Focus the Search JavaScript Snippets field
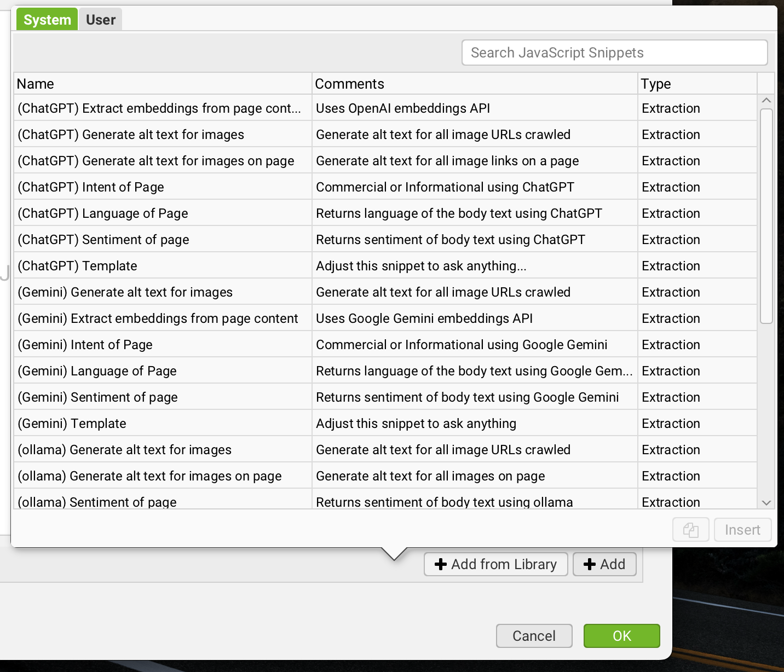The image size is (784, 672). pos(614,53)
